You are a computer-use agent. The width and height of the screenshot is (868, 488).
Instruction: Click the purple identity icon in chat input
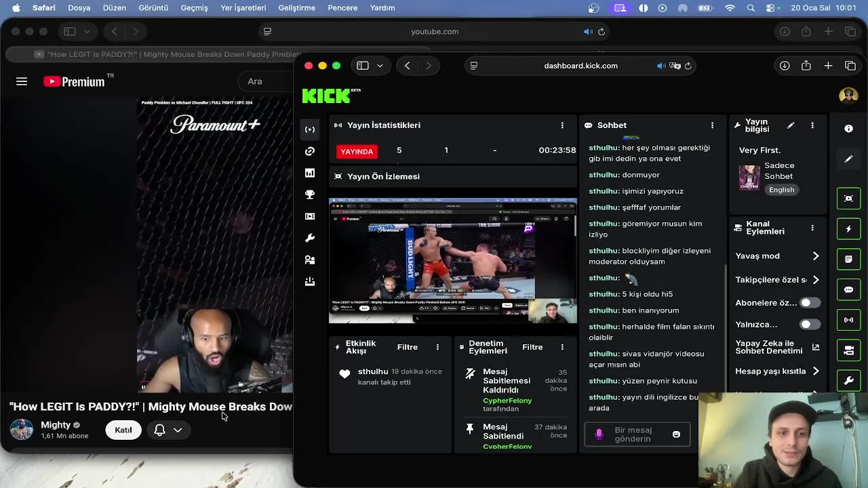pyautogui.click(x=599, y=434)
